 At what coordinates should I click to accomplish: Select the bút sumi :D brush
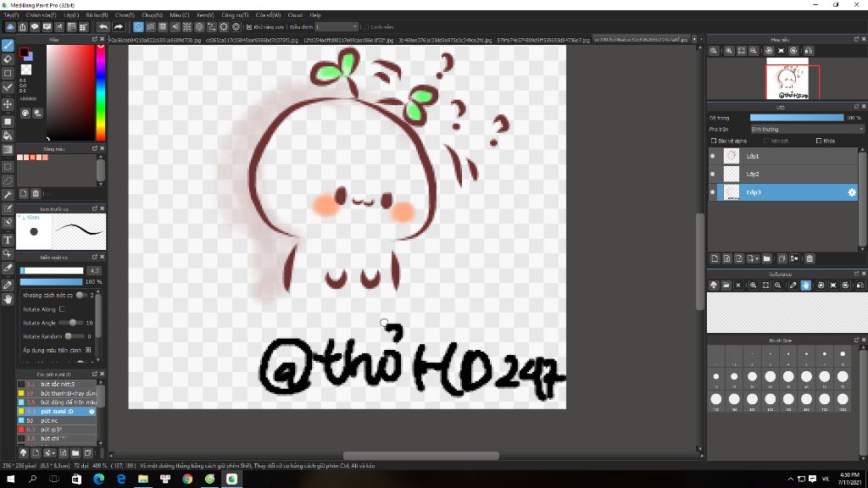click(x=57, y=411)
